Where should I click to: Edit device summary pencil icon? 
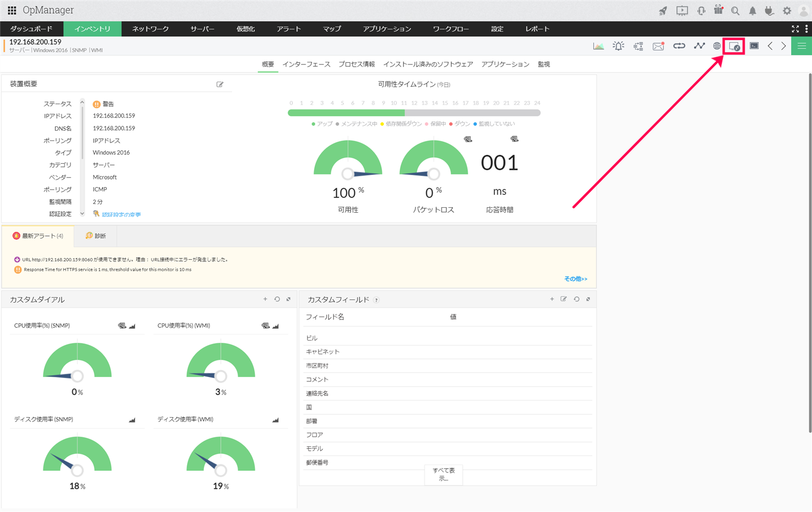pos(220,84)
